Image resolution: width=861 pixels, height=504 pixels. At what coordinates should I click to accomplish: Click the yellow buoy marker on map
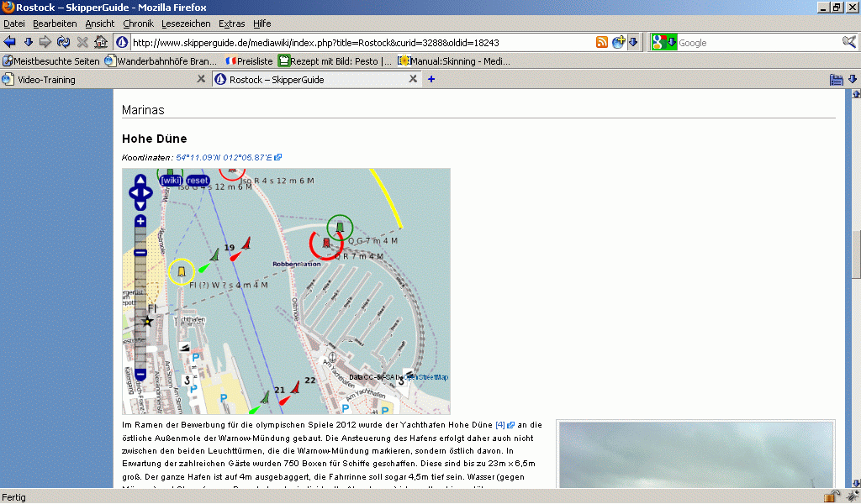[x=181, y=271]
